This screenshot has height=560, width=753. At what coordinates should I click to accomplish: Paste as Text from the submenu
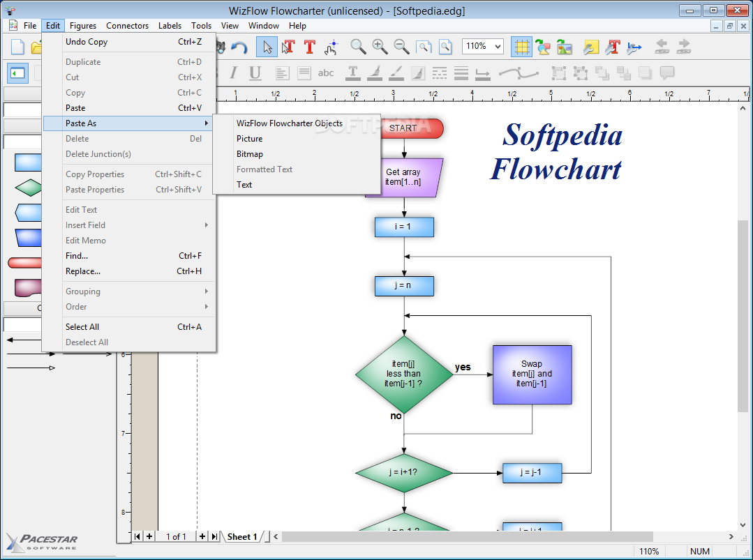click(x=297, y=185)
